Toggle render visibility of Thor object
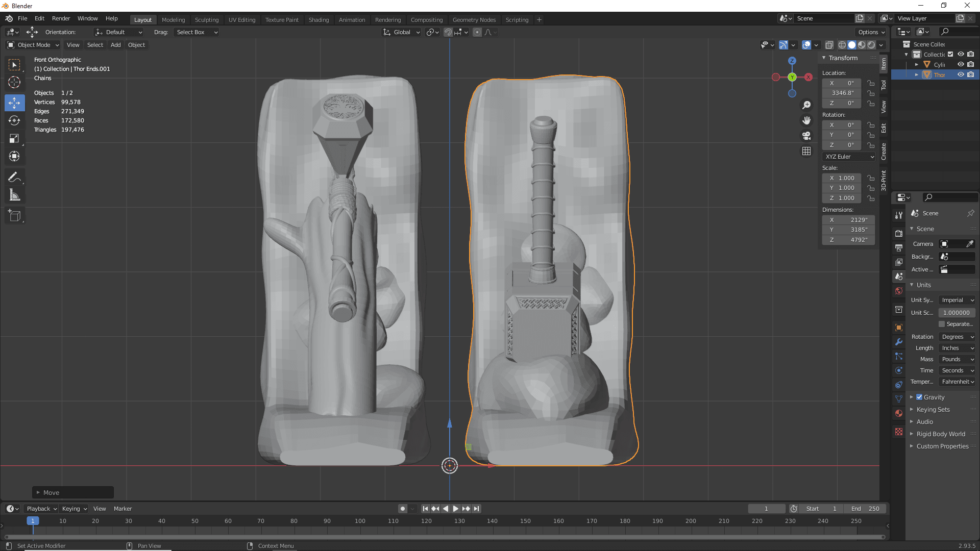The width and height of the screenshot is (980, 551). click(x=971, y=74)
